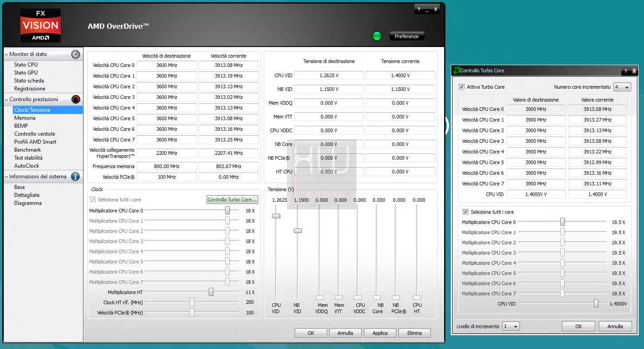Click the Elimina button
Image resolution: width=644 pixels, height=349 pixels.
(x=414, y=333)
